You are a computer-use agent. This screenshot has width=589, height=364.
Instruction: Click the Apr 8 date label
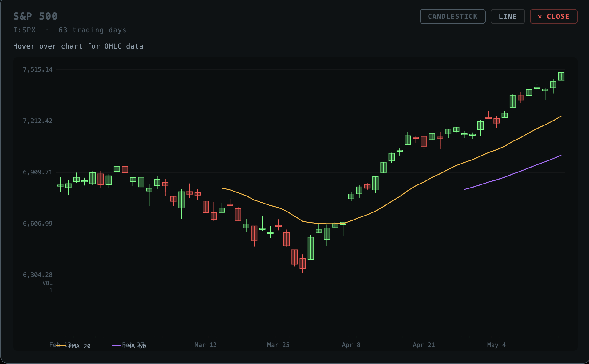pos(351,345)
